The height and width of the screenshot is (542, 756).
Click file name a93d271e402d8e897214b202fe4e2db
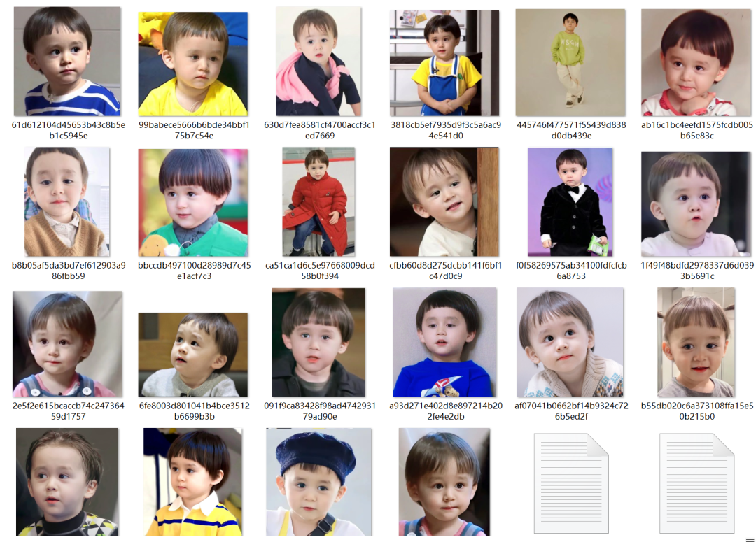(x=446, y=411)
